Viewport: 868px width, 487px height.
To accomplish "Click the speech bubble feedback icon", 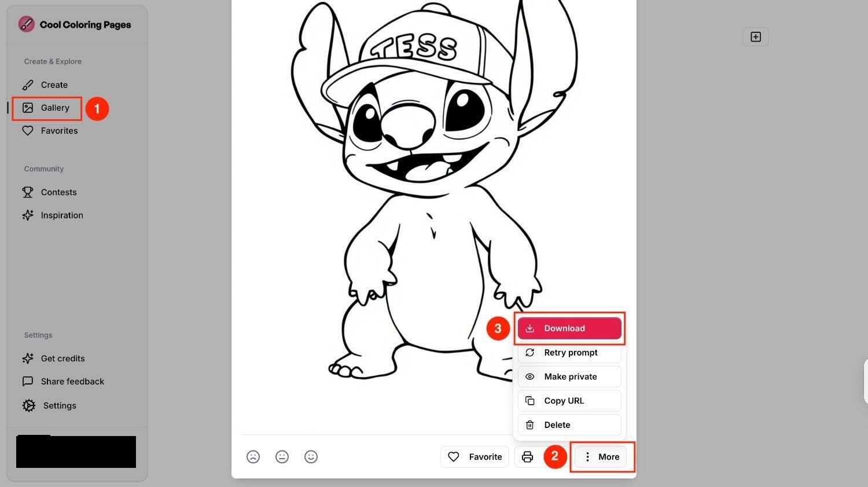I will pyautogui.click(x=28, y=382).
